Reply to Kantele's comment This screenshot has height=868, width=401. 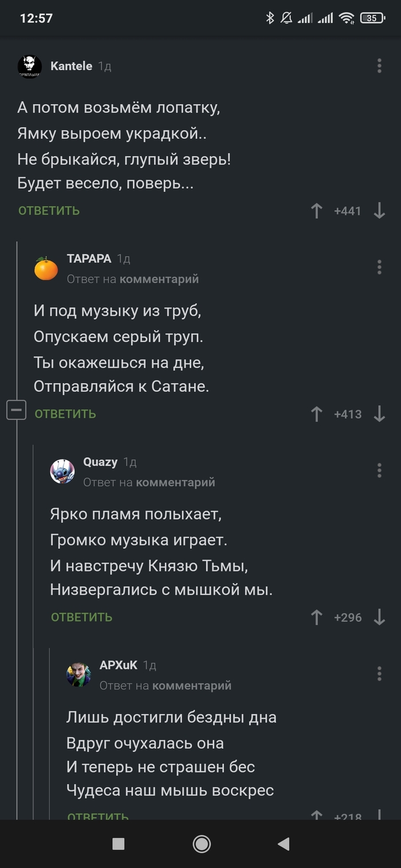point(49,211)
